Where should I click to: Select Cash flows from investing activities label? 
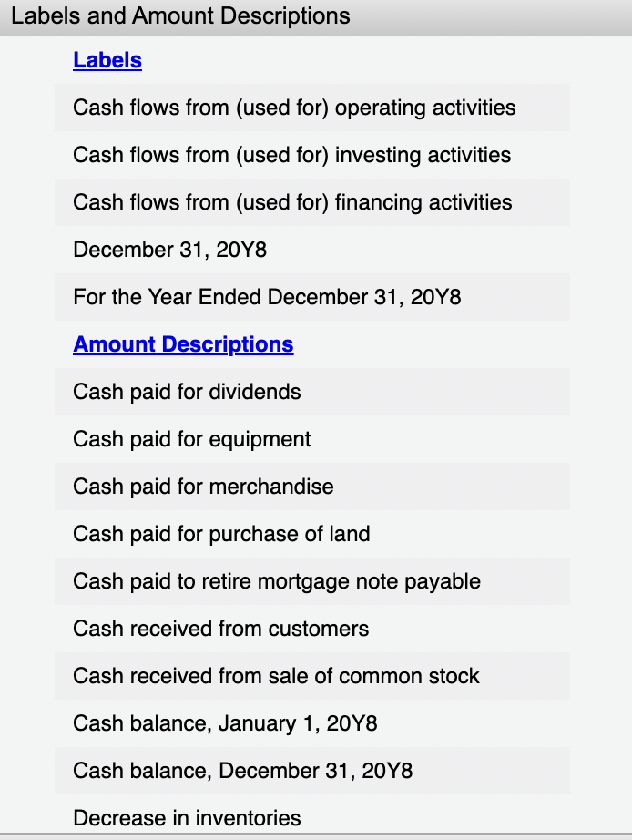click(291, 155)
